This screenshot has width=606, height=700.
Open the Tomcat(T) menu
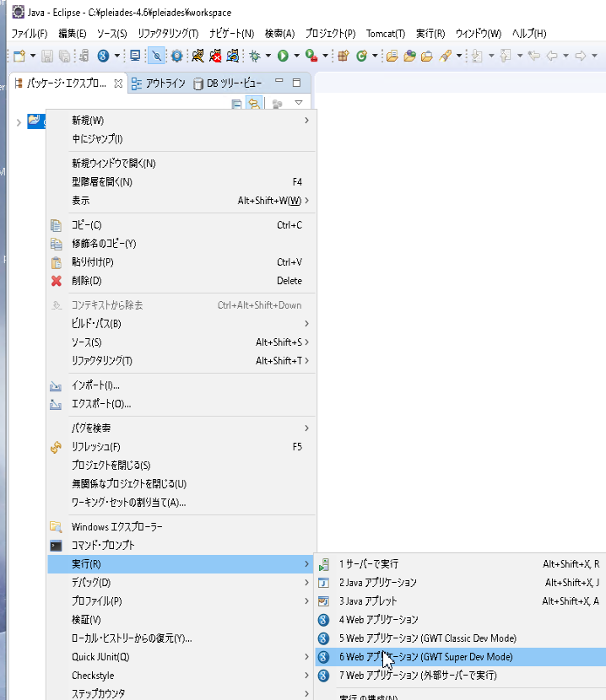click(386, 34)
